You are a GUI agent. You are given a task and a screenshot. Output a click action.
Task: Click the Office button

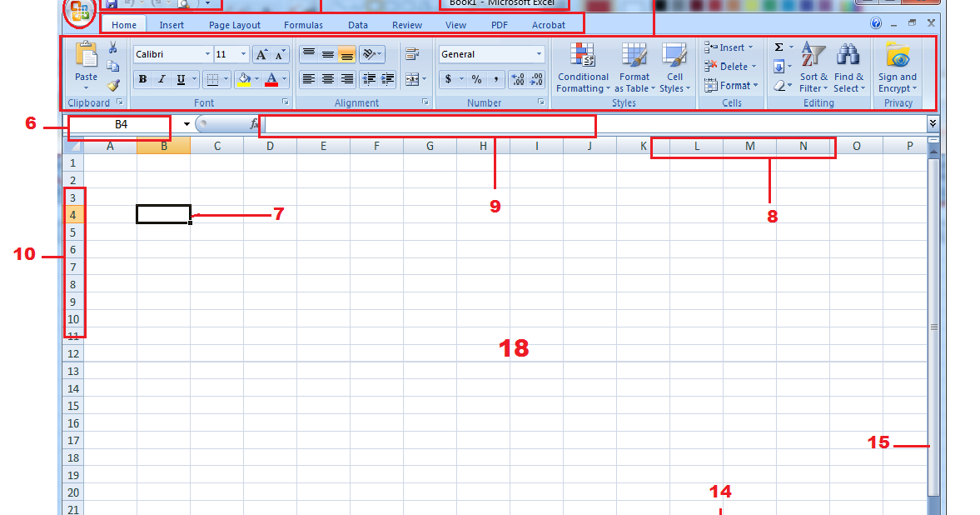click(x=79, y=11)
